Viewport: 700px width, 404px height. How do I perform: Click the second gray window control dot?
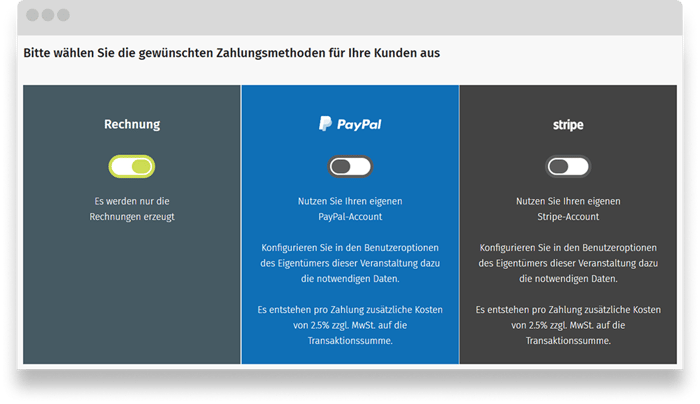tap(48, 15)
